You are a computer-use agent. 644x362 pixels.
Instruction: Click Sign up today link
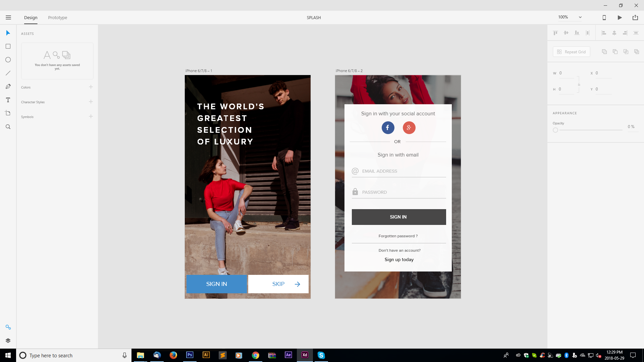click(399, 259)
